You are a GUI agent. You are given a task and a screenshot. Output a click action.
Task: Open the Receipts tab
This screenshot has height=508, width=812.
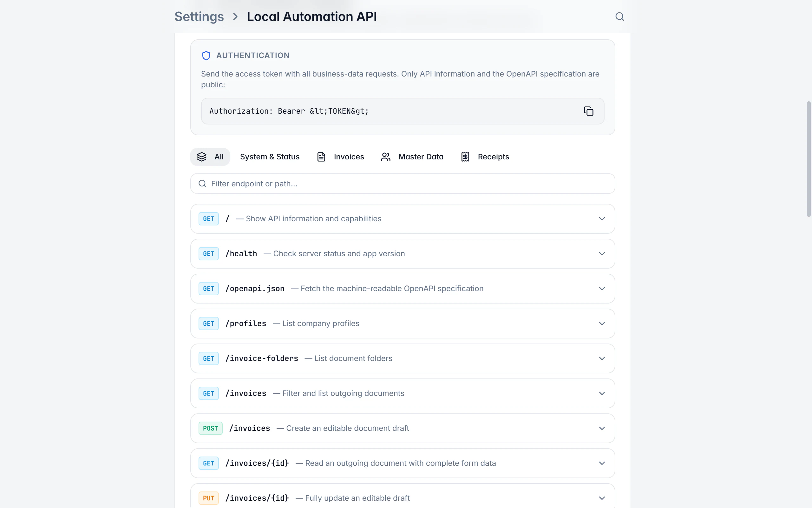coord(485,157)
